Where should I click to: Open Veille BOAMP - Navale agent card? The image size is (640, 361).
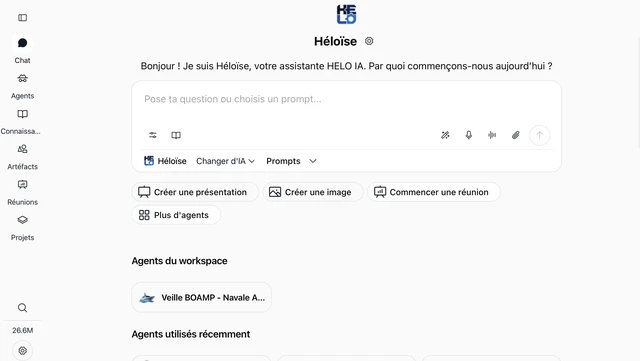[201, 297]
